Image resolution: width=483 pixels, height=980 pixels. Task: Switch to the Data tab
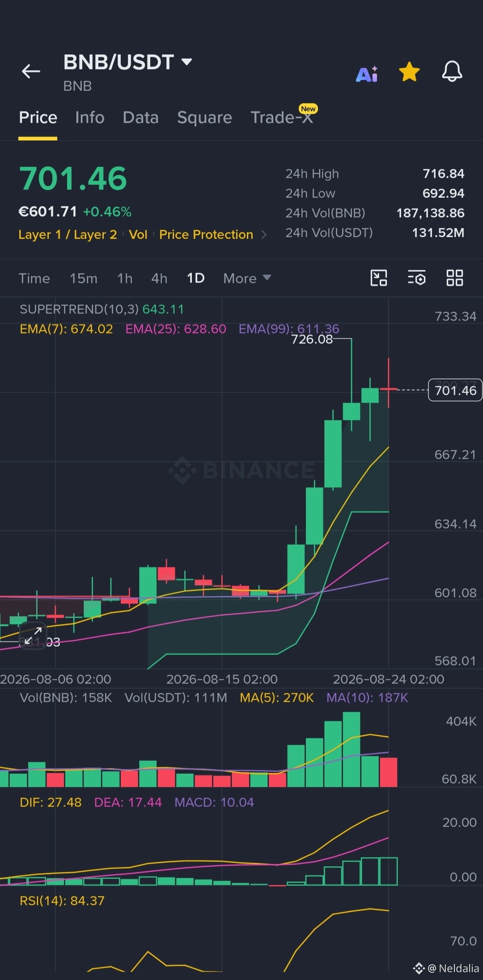pos(141,118)
